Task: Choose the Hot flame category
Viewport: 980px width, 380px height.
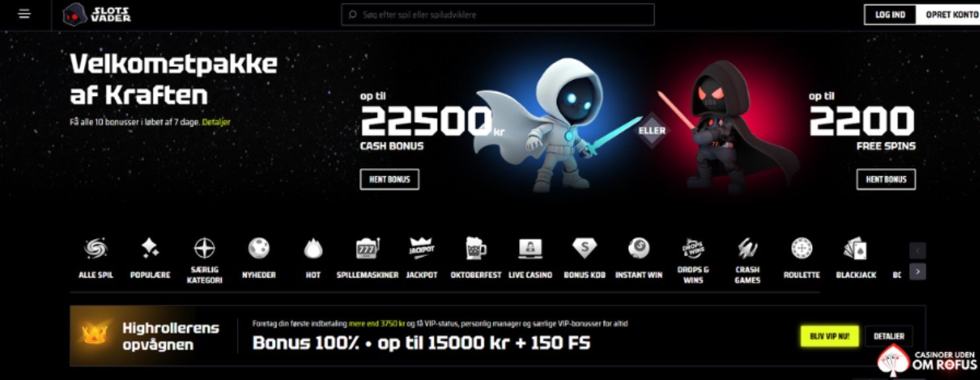Action: point(313,258)
